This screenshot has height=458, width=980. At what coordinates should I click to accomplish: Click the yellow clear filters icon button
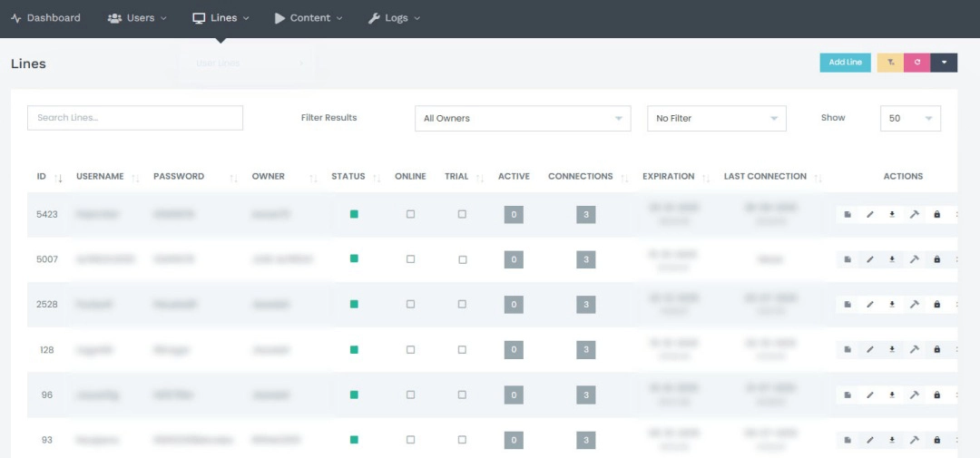891,63
